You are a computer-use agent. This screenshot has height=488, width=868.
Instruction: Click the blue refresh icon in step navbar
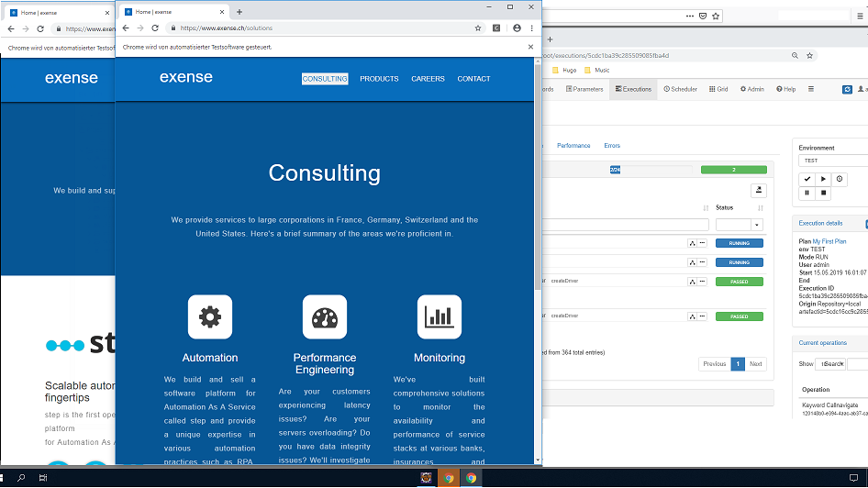tap(847, 89)
